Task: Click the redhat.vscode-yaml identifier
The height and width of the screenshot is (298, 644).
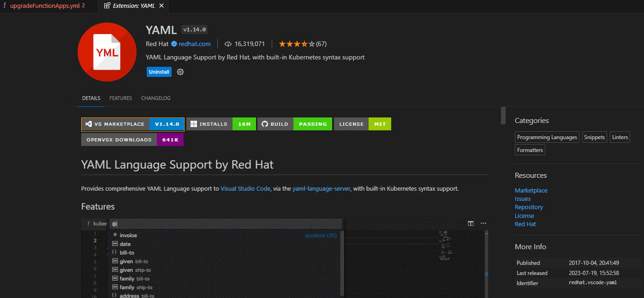Action: tap(593, 283)
